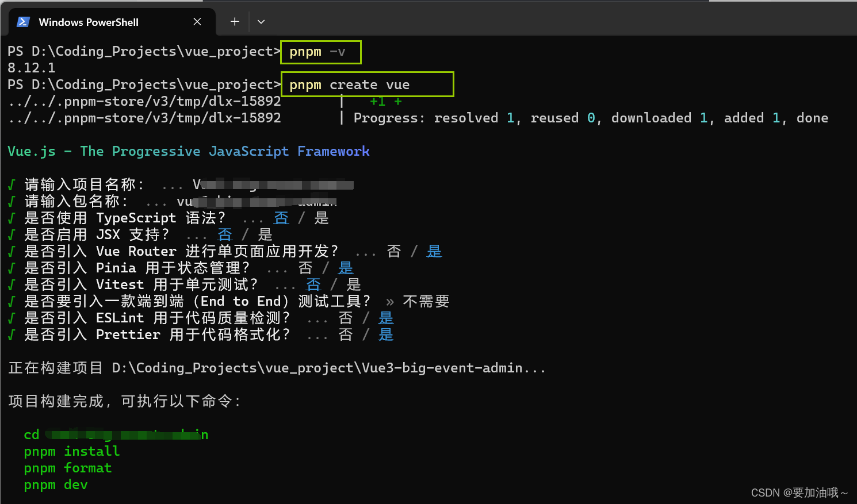Image resolution: width=857 pixels, height=504 pixels.
Task: Click 不需要 for the end-to-end testing prompt
Action: (x=426, y=301)
